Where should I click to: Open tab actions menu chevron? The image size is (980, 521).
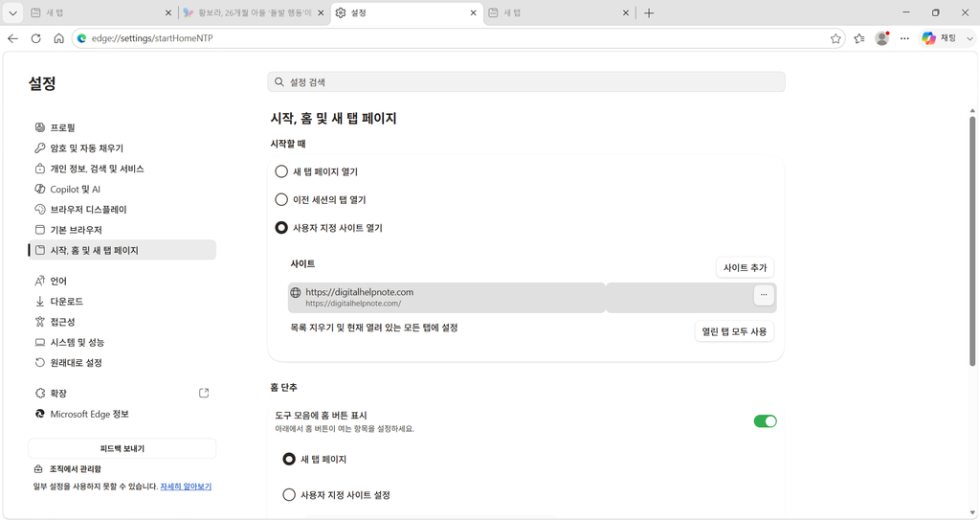coord(12,12)
